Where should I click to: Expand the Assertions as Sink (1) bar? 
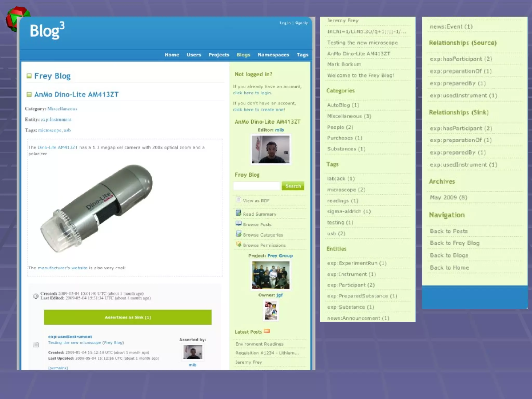(x=128, y=317)
